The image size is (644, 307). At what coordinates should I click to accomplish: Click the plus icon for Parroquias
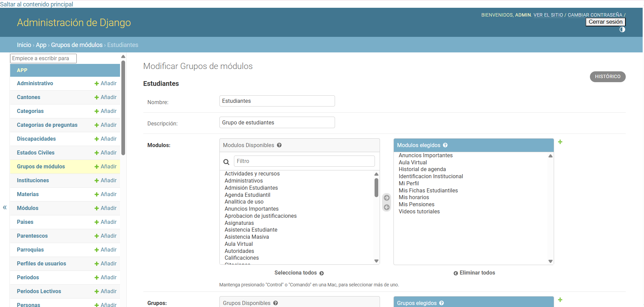click(97, 250)
